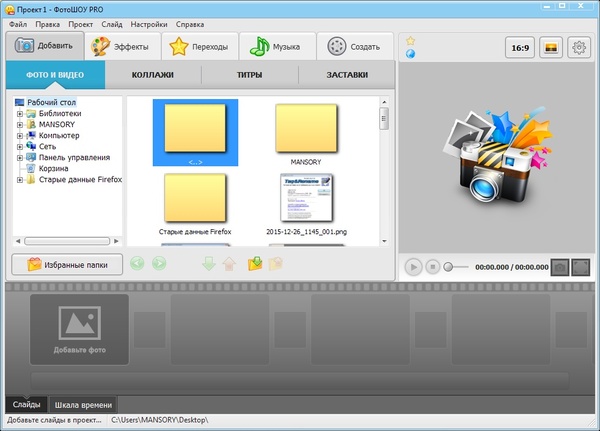600x431 pixels.
Task: Click the preview playback position slider
Action: tap(449, 267)
